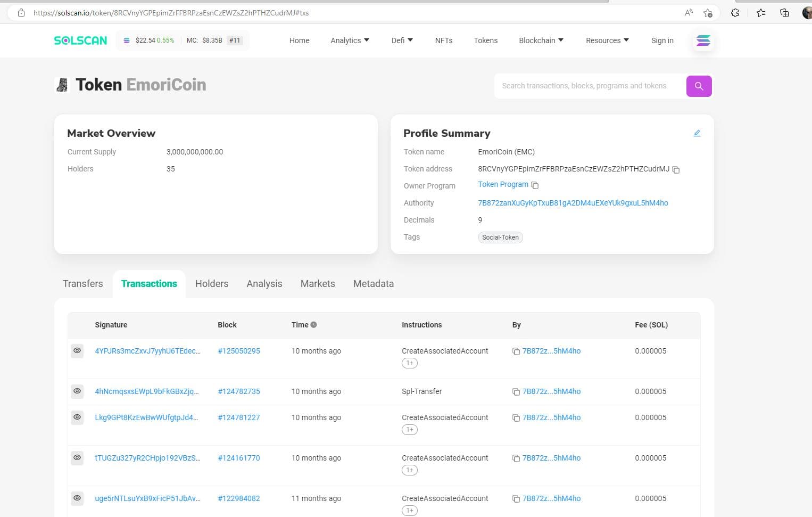Click the magenta search magnifier button
This screenshot has width=812, height=517.
coord(699,86)
